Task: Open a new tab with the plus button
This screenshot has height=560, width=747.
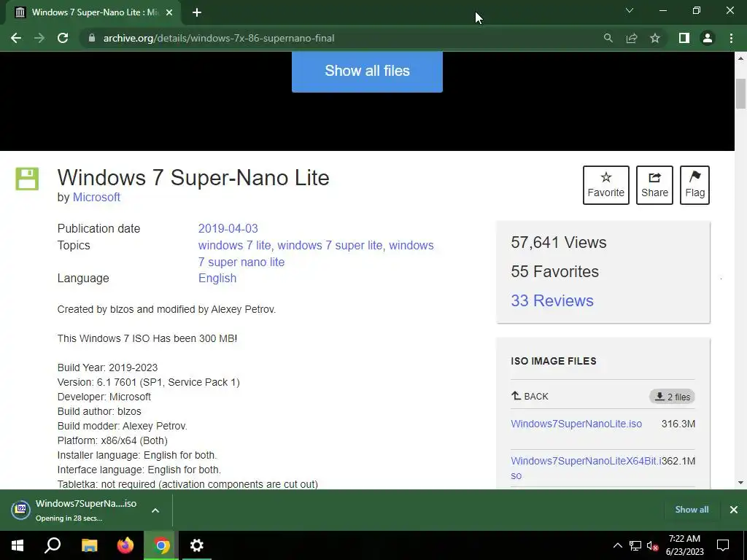Action: (197, 12)
